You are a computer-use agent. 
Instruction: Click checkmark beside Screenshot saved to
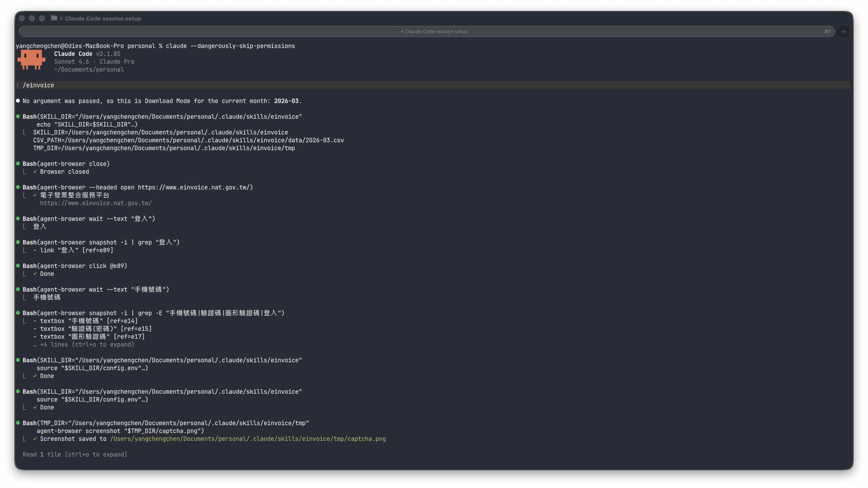tap(35, 439)
